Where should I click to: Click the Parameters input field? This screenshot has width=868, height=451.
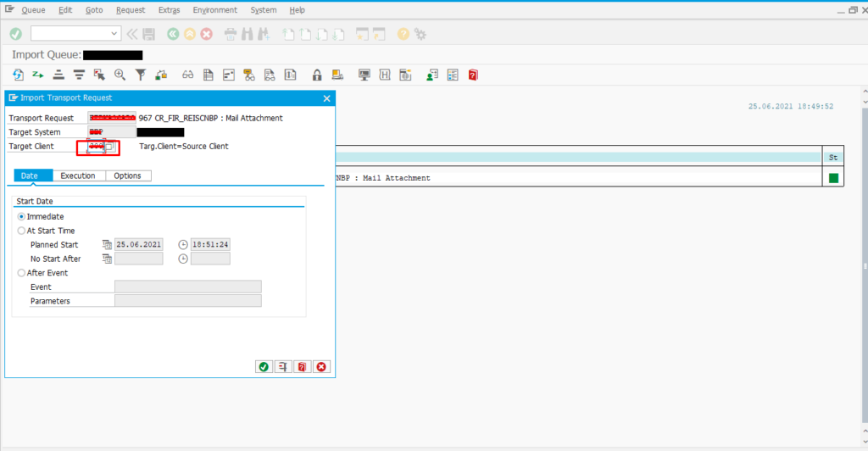pyautogui.click(x=187, y=300)
